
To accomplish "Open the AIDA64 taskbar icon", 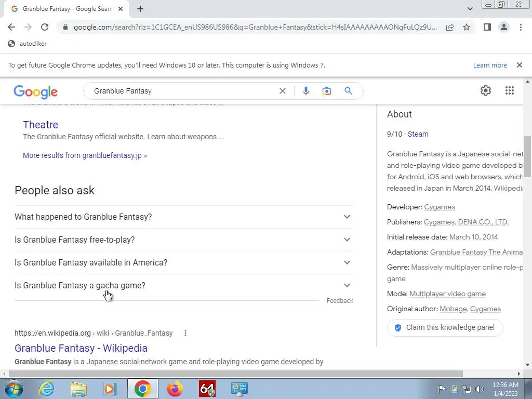I will point(207,389).
